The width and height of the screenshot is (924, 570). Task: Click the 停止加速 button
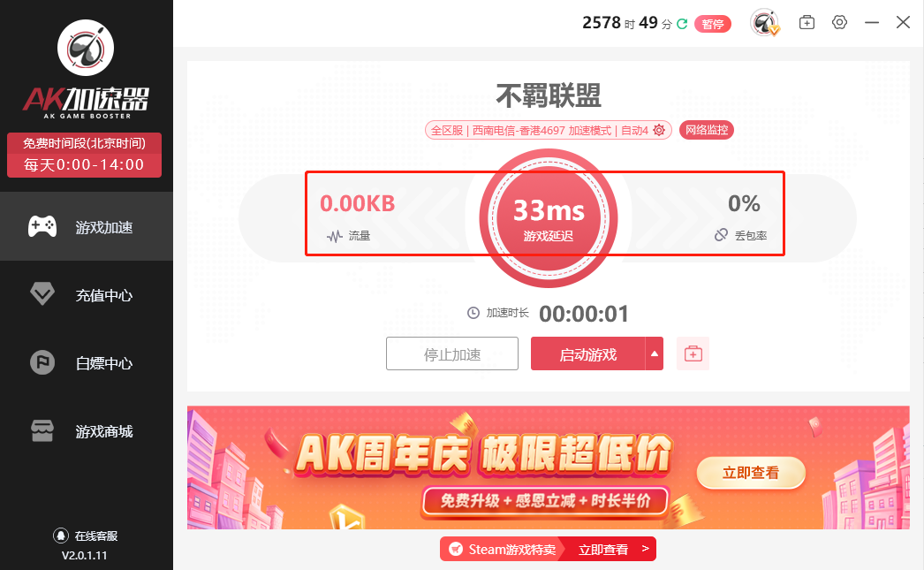(452, 353)
